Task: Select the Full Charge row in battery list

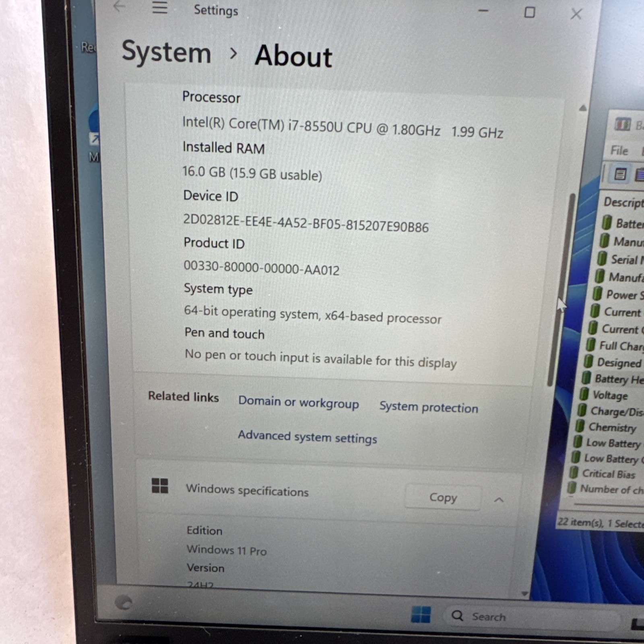Action: (x=615, y=346)
